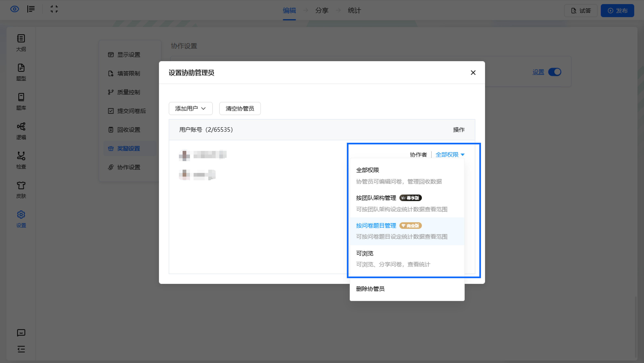Switch to the 统计 tab
The height and width of the screenshot is (363, 644).
[354, 11]
